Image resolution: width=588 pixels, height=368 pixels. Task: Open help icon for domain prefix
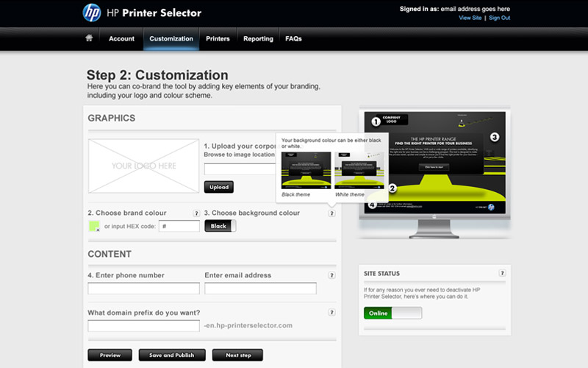click(x=331, y=312)
